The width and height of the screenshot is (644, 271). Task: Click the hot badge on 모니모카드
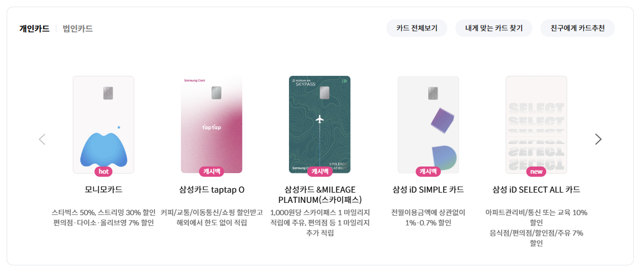click(103, 172)
